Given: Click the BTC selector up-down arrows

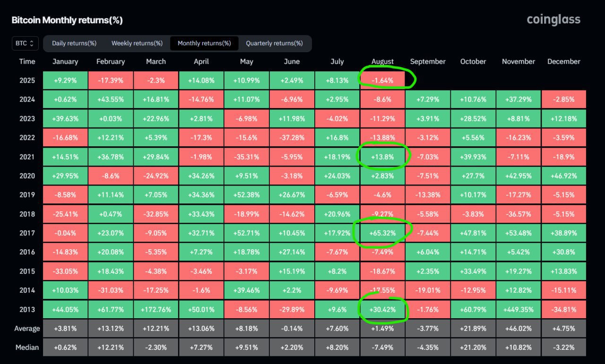Looking at the screenshot, I should [32, 43].
